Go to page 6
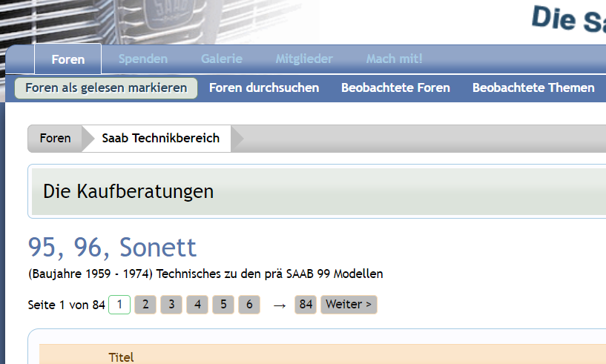606x364 pixels. tap(249, 305)
